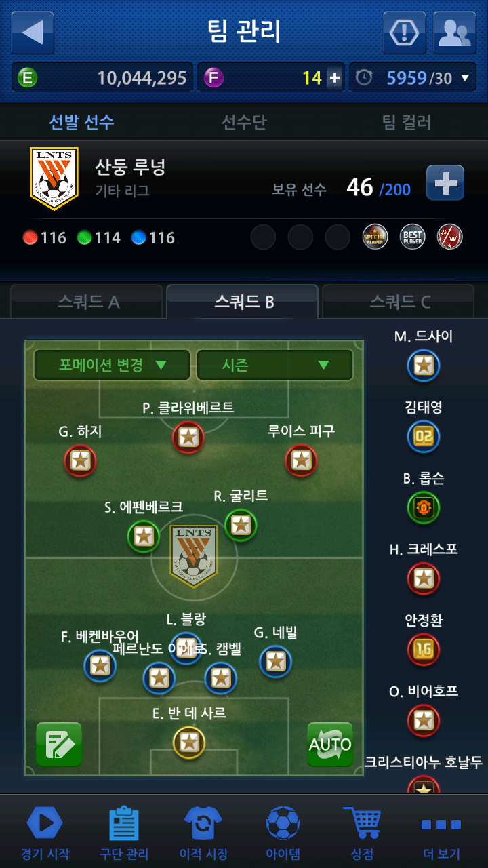
Task: Open 이적 시장 jersey icon
Action: pyautogui.click(x=203, y=823)
